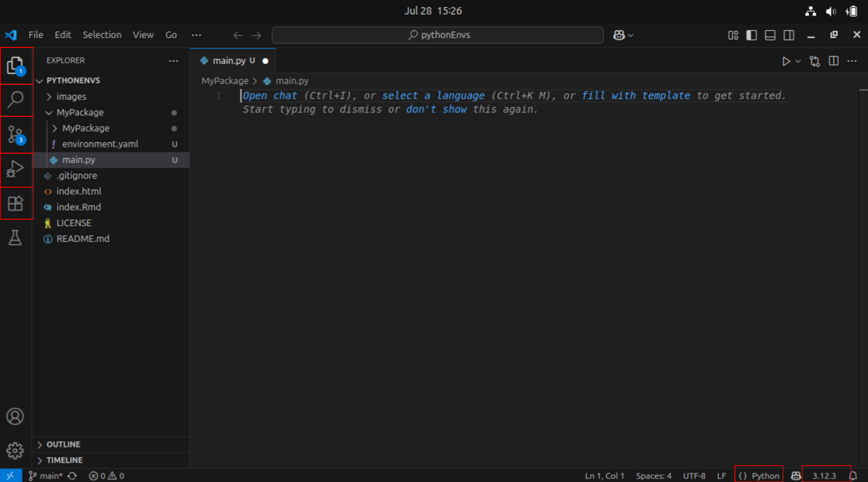
Task: Click the main* branch in status bar
Action: coord(46,476)
